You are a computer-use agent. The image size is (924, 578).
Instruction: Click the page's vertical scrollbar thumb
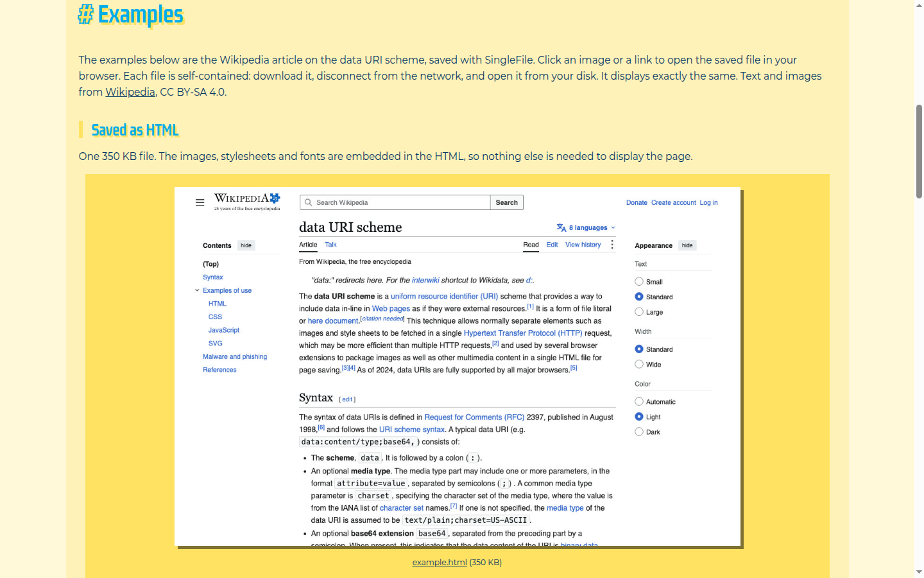tap(919, 152)
